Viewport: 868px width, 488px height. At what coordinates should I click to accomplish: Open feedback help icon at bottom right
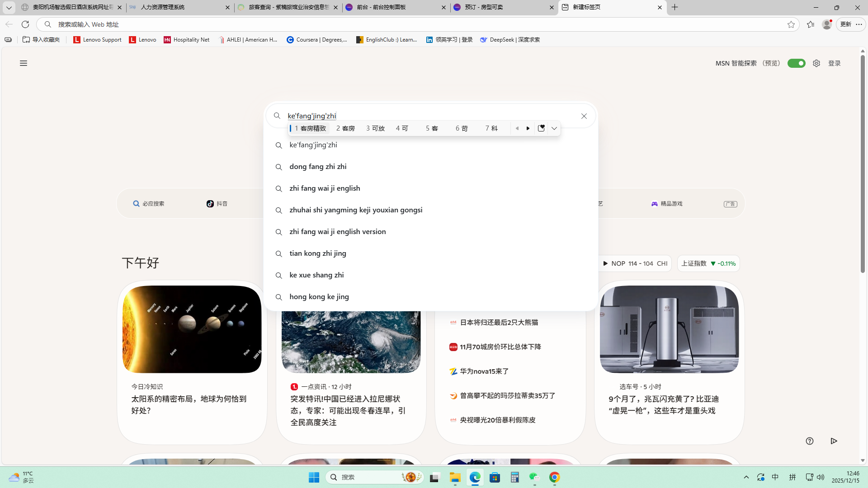809,441
